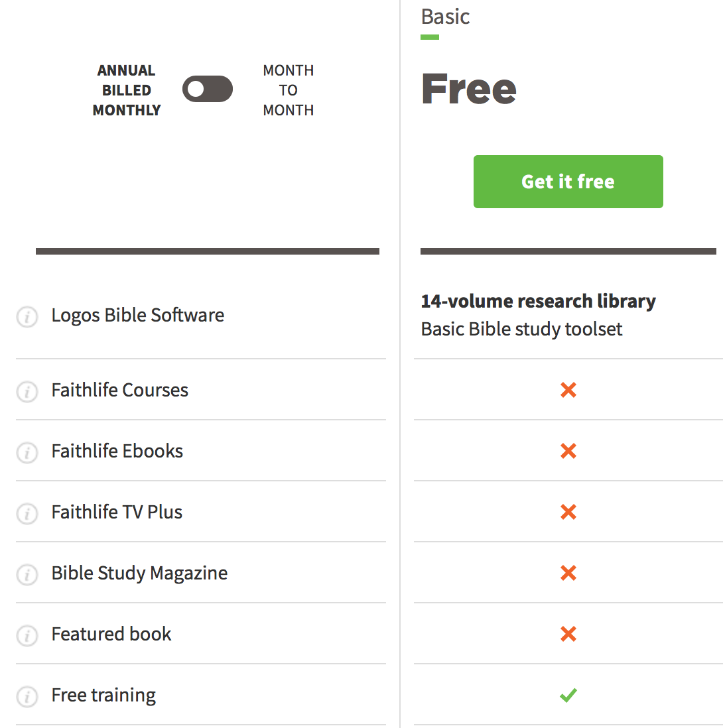723x728 pixels.
Task: Click the orange X for Faithlife Ebooks
Action: (x=568, y=451)
